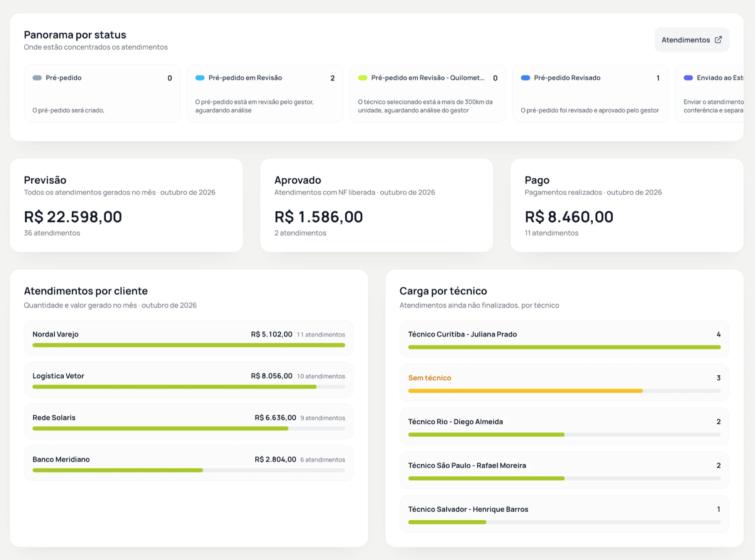
Task: Select "Técnico São Paulo - Rafael Moreira"
Action: pyautogui.click(x=467, y=466)
